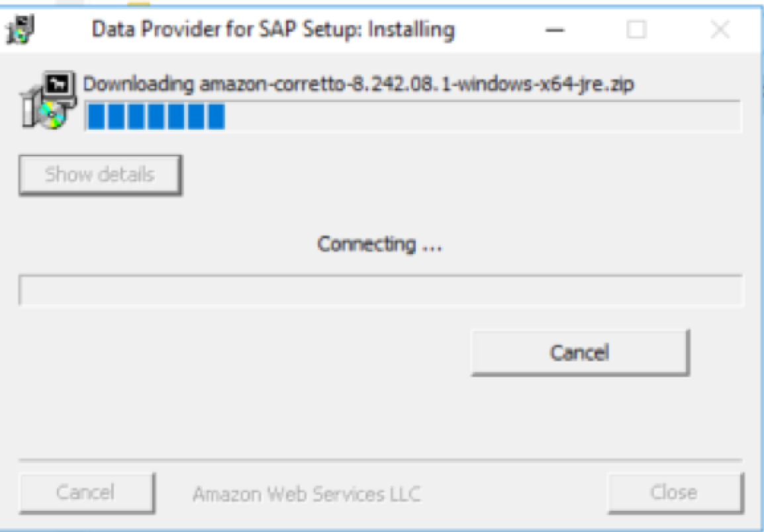Click the greyed-out Cancel button at bottom left
Viewport: 764px width, 532px height.
point(86,493)
